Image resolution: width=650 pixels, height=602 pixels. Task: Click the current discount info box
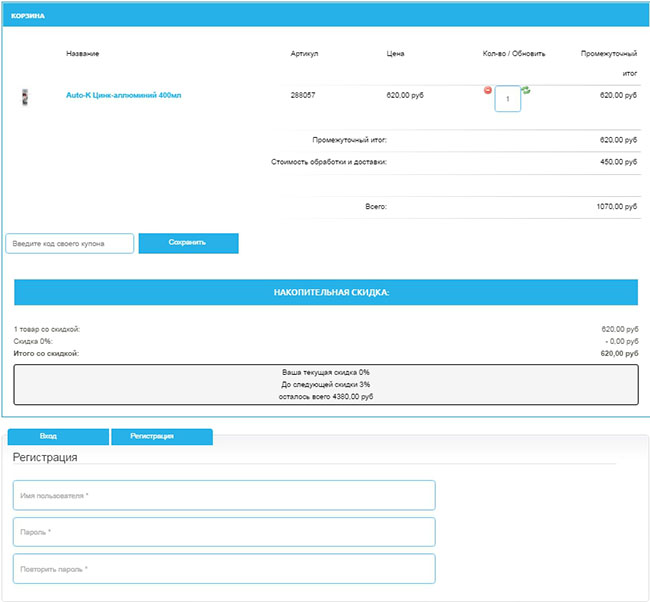[325, 384]
